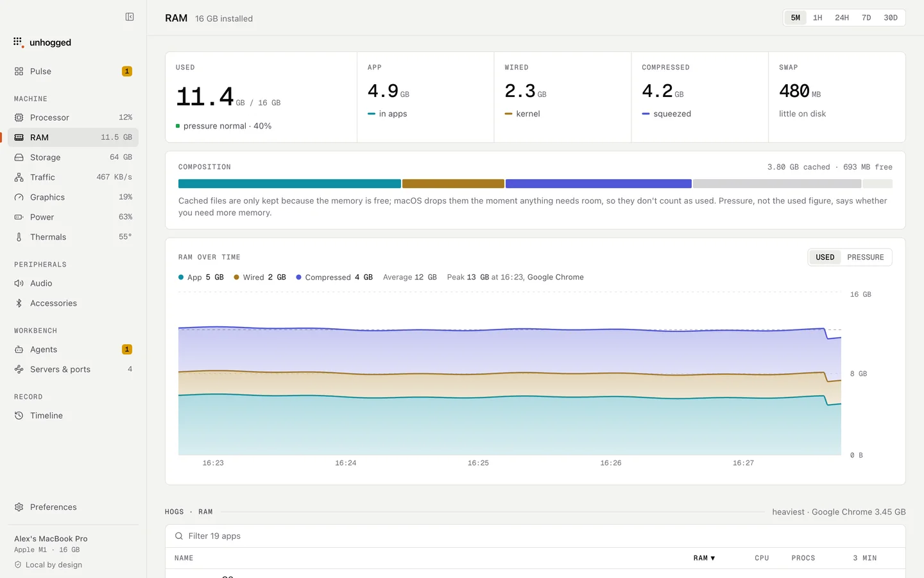The width and height of the screenshot is (924, 578).
Task: Click the search magnifier icon in filter
Action: pos(179,536)
